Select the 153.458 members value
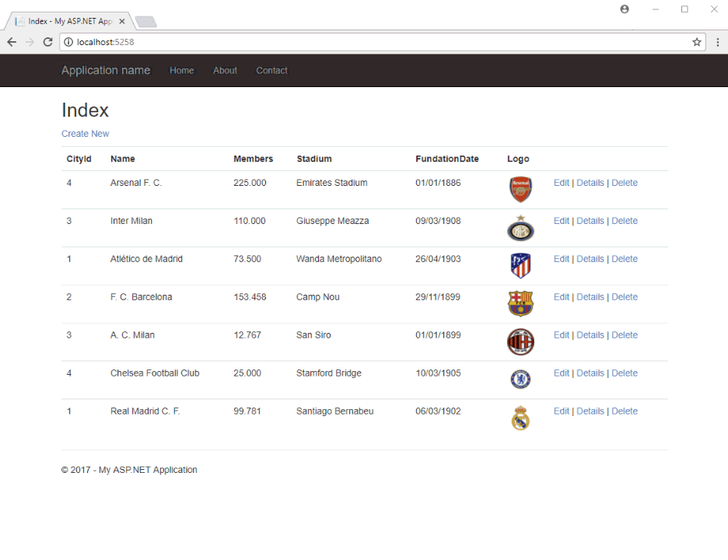The height and width of the screenshot is (560, 728). click(250, 297)
